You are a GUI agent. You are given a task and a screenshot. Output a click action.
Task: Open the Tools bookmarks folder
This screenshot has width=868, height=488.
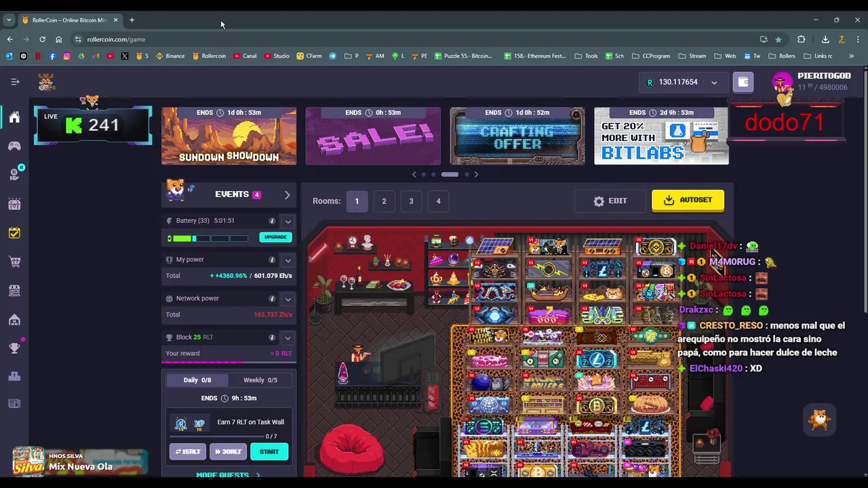coord(586,56)
